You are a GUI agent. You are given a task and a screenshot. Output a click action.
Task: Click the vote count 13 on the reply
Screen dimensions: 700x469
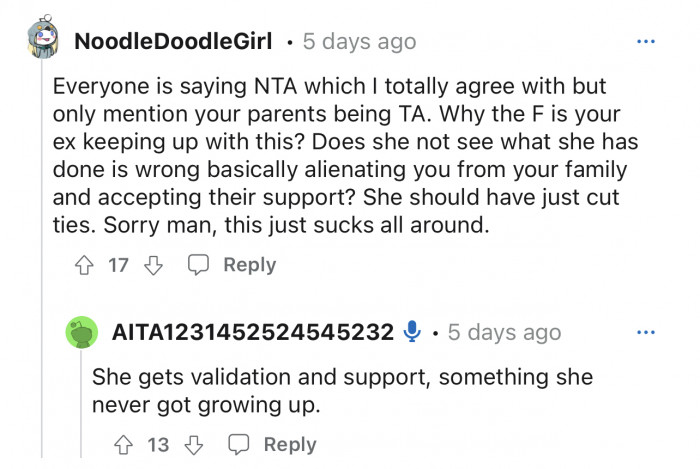click(158, 445)
